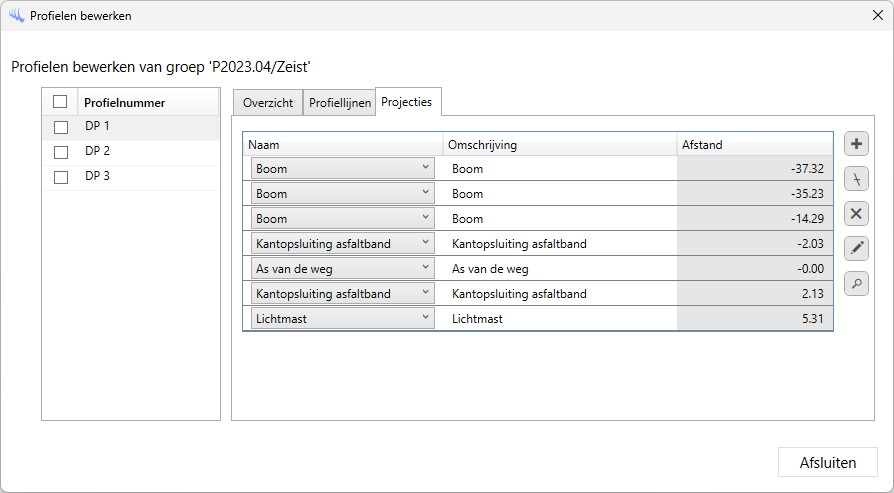Click the pencil edit icon

coord(856,248)
